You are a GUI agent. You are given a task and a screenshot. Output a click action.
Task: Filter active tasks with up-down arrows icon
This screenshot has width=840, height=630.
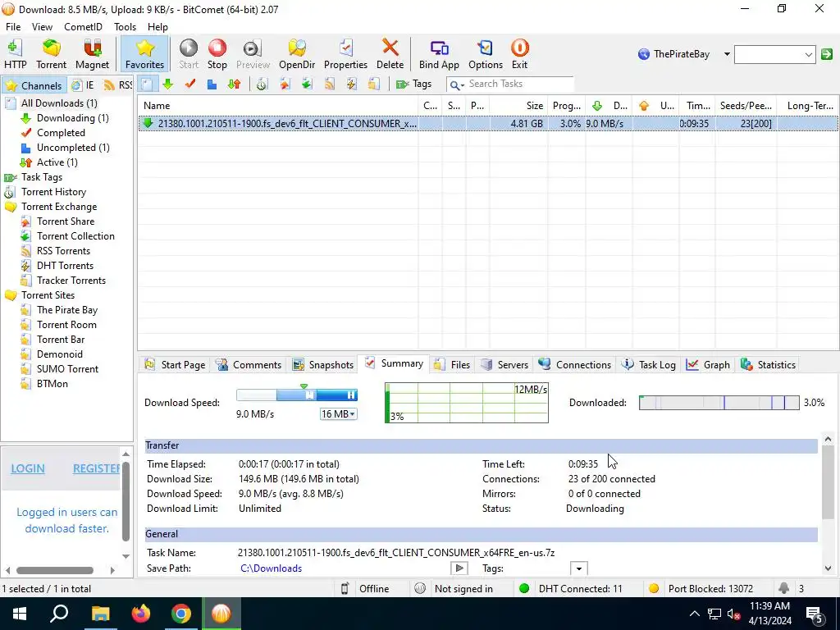point(234,84)
